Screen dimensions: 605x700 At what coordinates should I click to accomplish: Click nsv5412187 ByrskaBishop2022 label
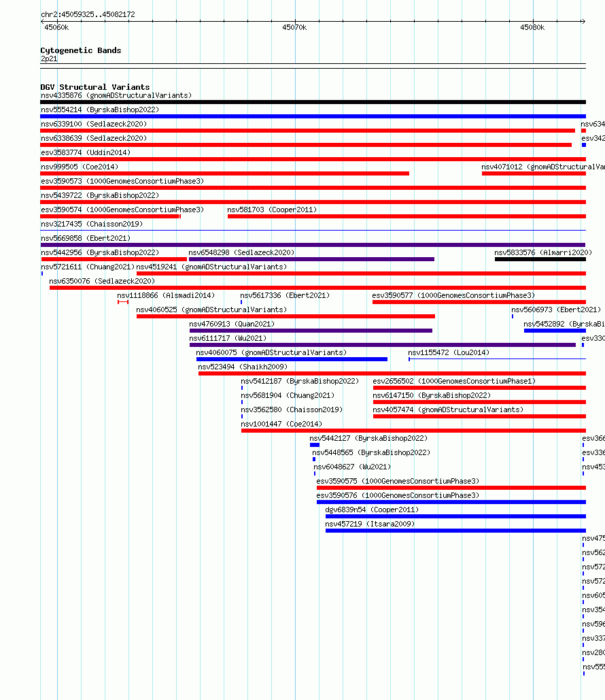point(300,381)
